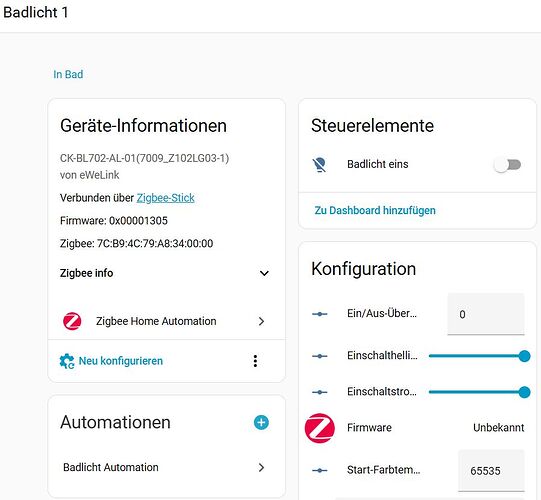Click the slider icon beside Start-Farbtem
Viewport: 541px width, 500px height.
pyautogui.click(x=319, y=470)
